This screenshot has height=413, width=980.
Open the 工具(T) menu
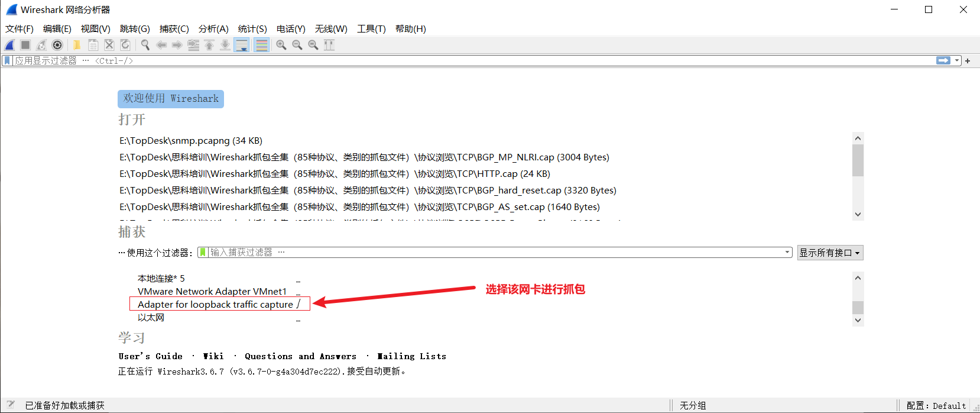tap(371, 28)
